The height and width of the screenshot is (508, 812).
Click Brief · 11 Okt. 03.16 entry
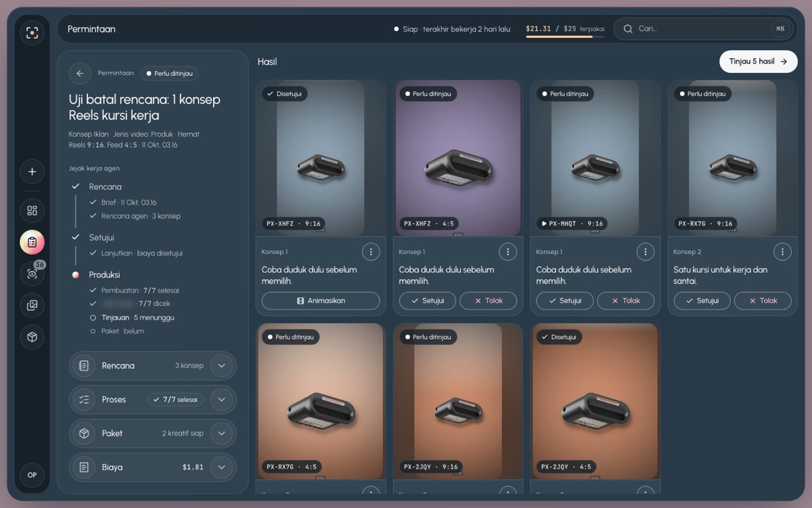click(x=129, y=203)
